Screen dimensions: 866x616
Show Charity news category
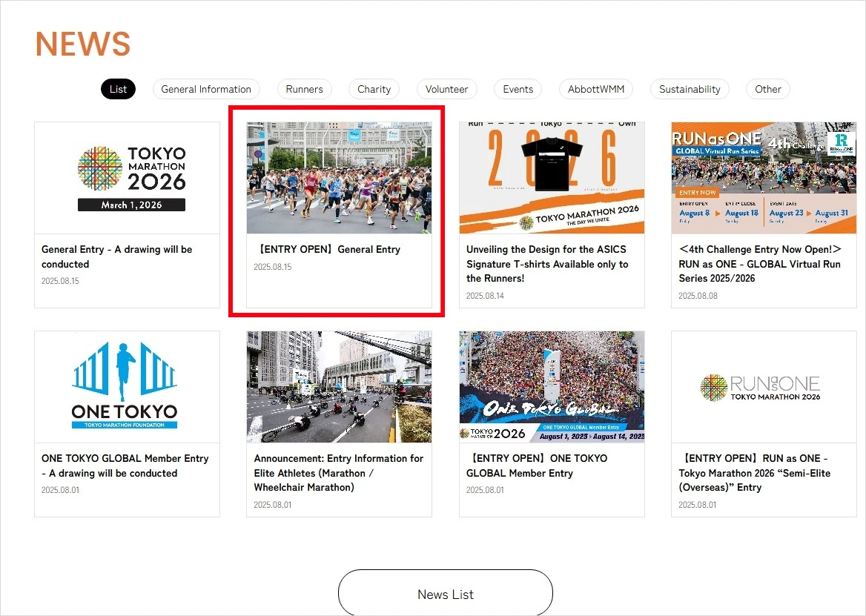click(x=374, y=89)
